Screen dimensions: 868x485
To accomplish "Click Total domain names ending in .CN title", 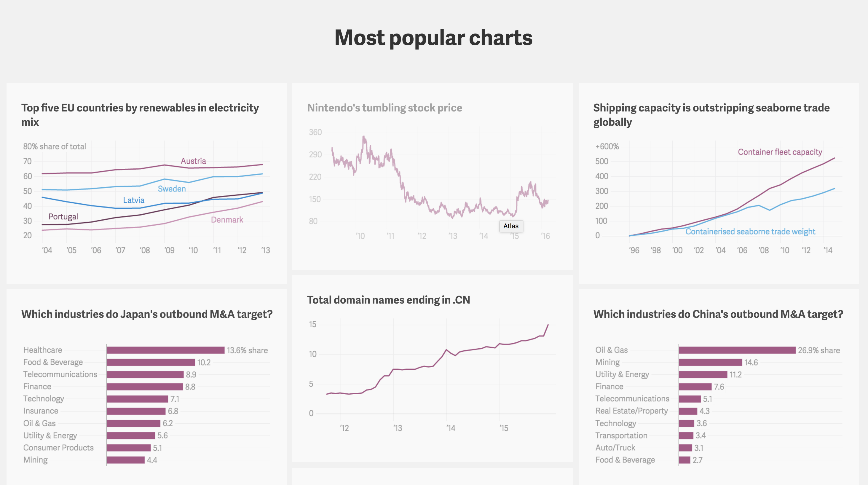I will (x=388, y=300).
